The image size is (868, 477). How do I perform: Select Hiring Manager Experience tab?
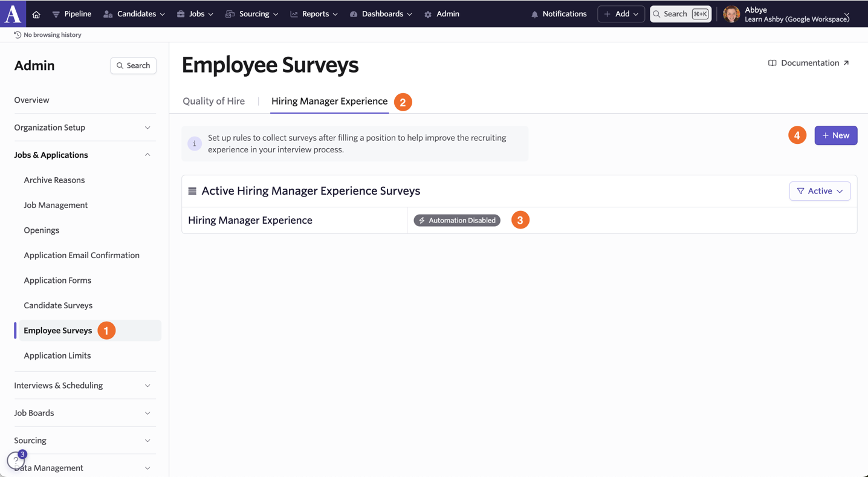pyautogui.click(x=329, y=101)
